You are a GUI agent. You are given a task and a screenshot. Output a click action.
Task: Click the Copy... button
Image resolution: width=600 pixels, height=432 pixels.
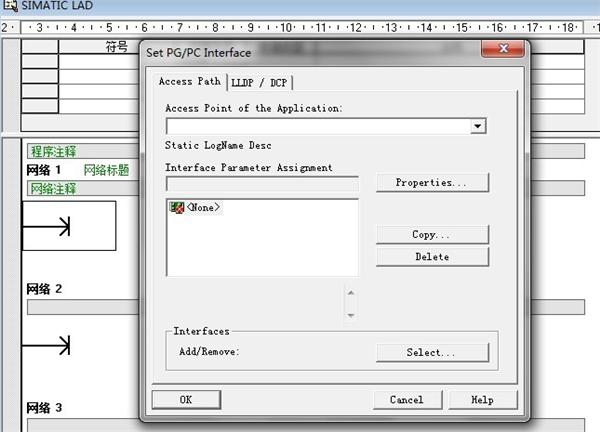432,234
